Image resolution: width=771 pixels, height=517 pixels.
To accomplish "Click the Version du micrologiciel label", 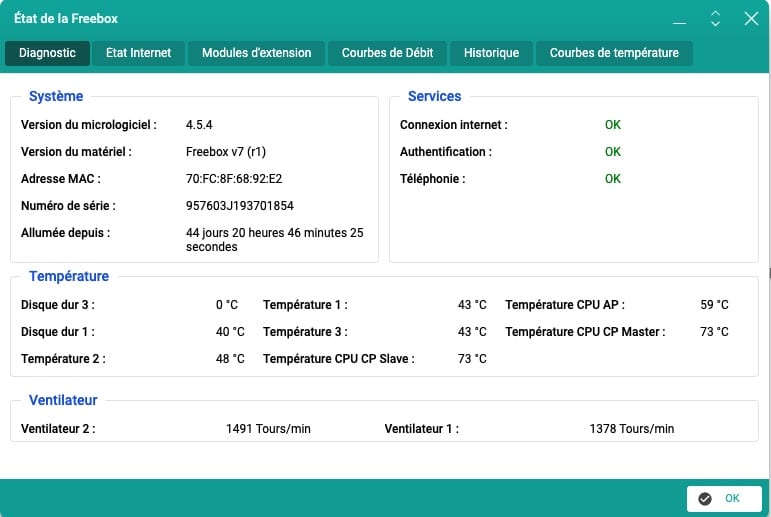I will (x=89, y=125).
